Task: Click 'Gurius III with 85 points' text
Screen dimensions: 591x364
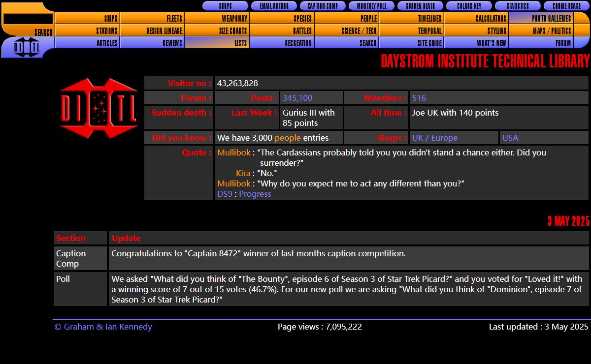Action: pos(309,118)
